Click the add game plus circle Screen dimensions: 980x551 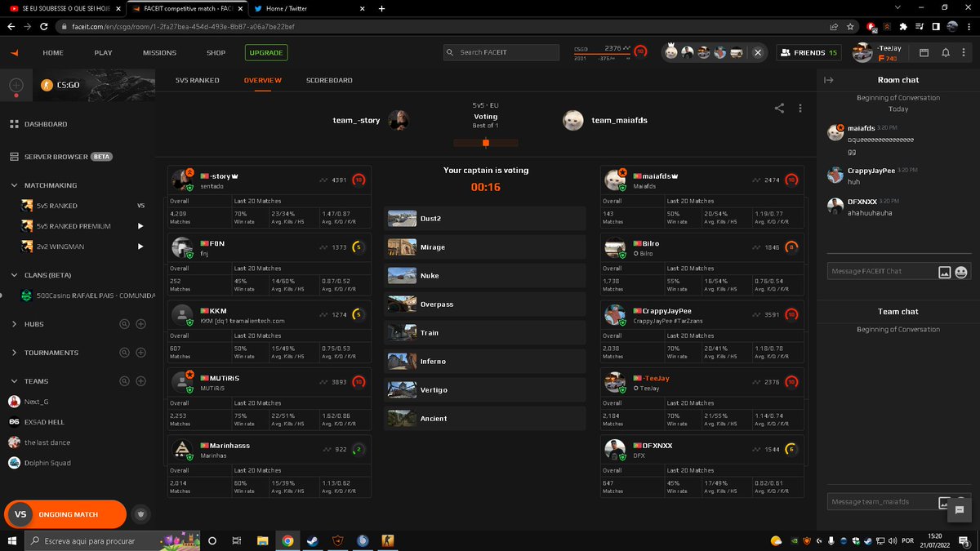pyautogui.click(x=16, y=85)
